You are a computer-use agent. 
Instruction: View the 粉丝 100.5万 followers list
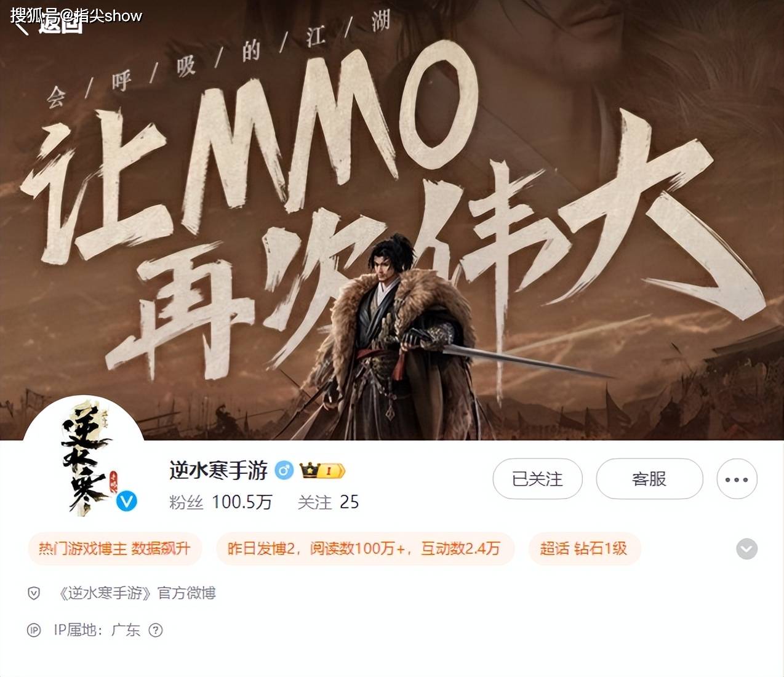coord(220,502)
